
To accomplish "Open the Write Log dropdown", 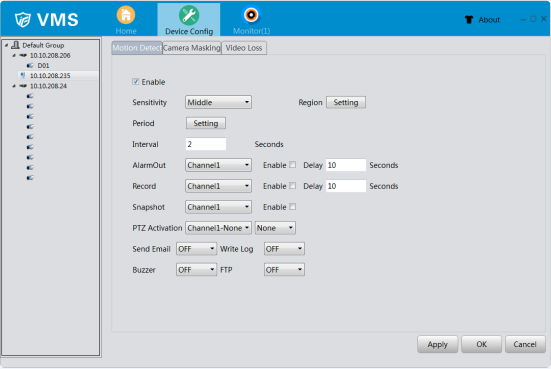I will click(284, 249).
